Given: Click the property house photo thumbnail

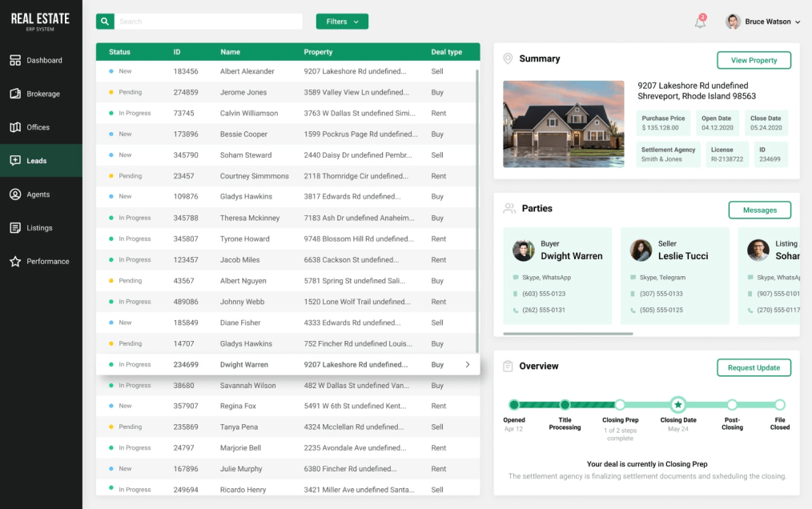Looking at the screenshot, I should pyautogui.click(x=563, y=123).
